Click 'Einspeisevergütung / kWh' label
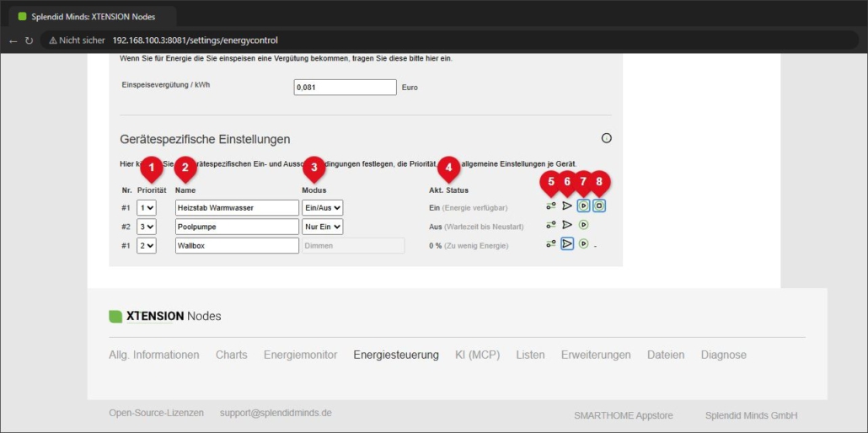 (166, 85)
